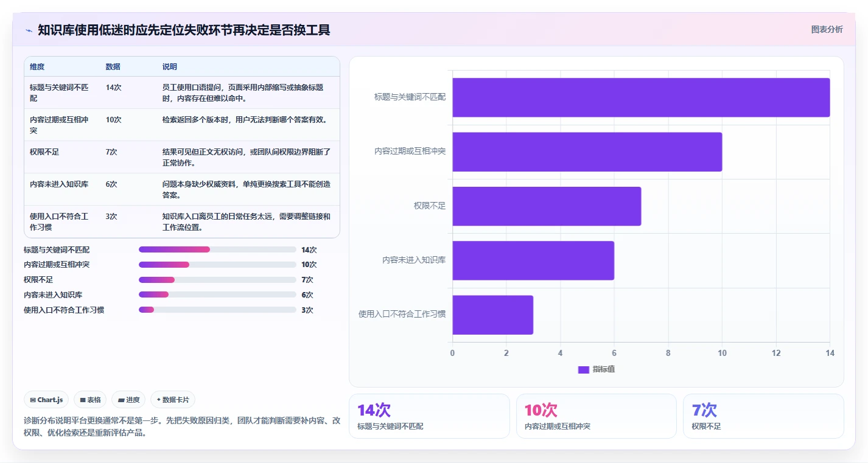
Task: Click the chart bar for 内容未进入知识库
Action: 533,260
